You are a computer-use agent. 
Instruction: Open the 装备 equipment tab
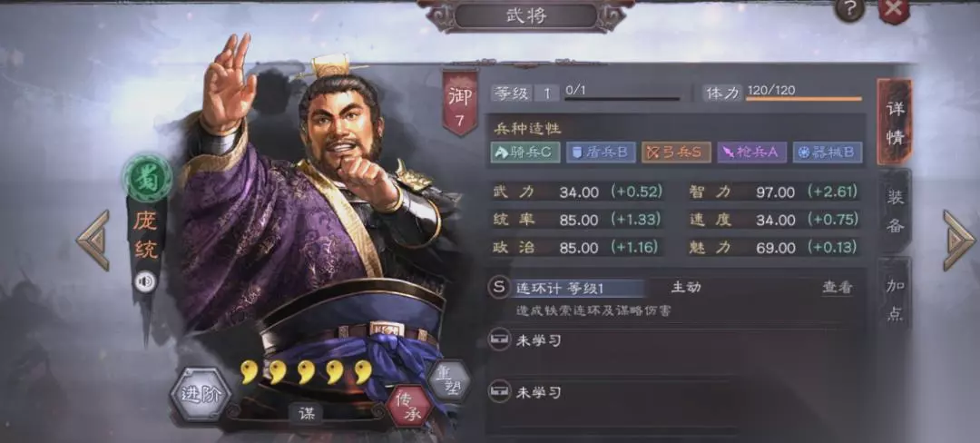(x=895, y=211)
